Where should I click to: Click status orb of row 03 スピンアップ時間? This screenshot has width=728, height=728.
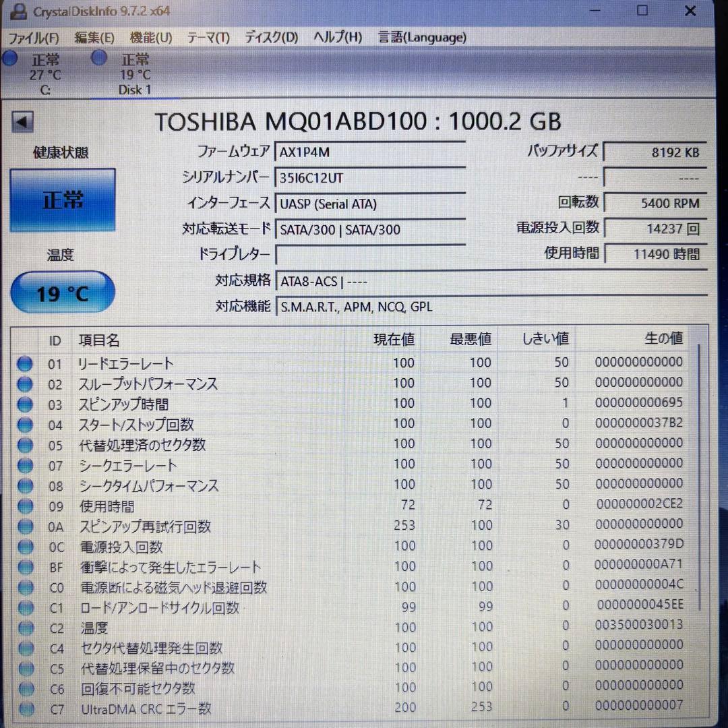[25, 404]
